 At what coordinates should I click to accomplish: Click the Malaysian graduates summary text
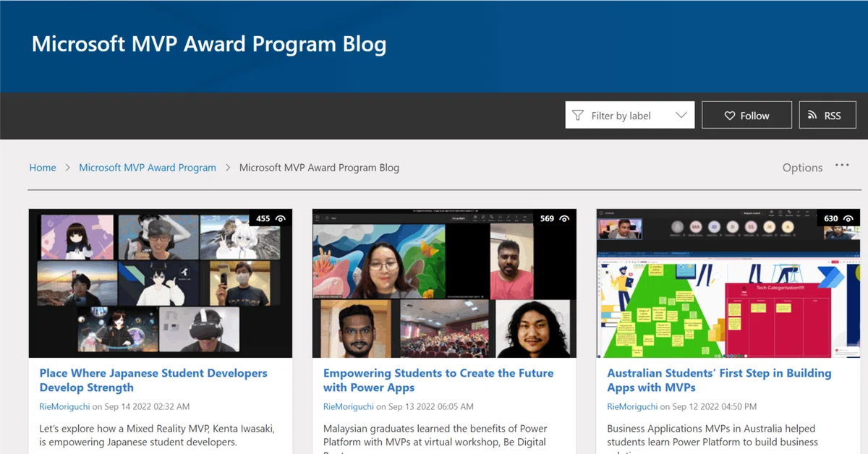[435, 437]
